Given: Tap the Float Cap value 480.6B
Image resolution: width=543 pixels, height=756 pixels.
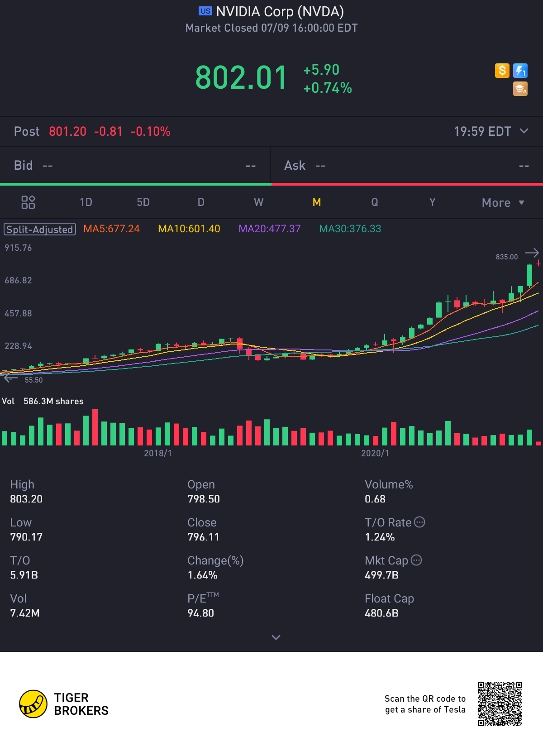Looking at the screenshot, I should click(381, 613).
